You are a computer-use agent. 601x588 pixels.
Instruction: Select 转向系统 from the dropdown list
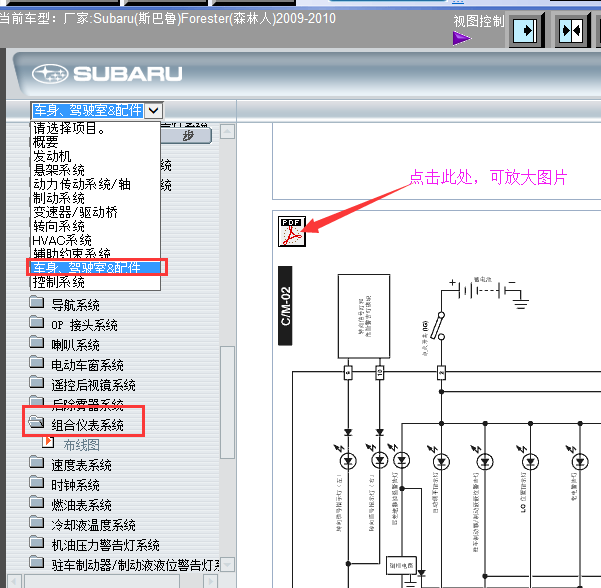click(95, 226)
